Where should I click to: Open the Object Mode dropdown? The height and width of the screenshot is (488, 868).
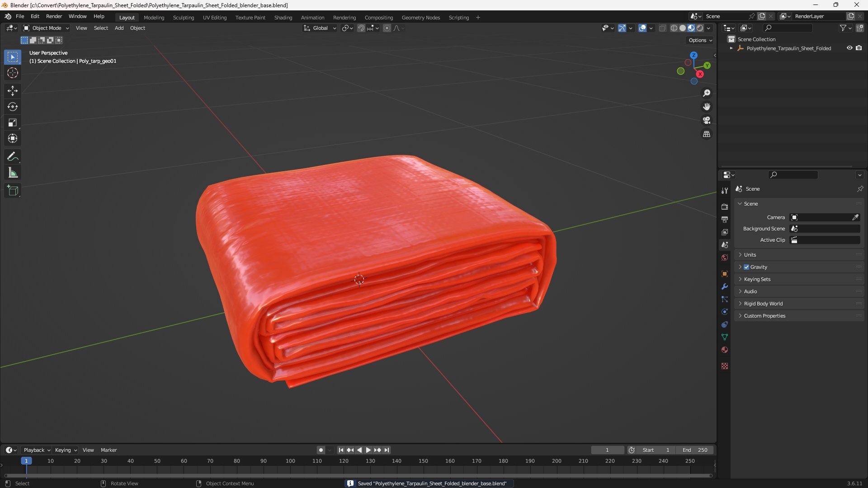click(x=46, y=28)
